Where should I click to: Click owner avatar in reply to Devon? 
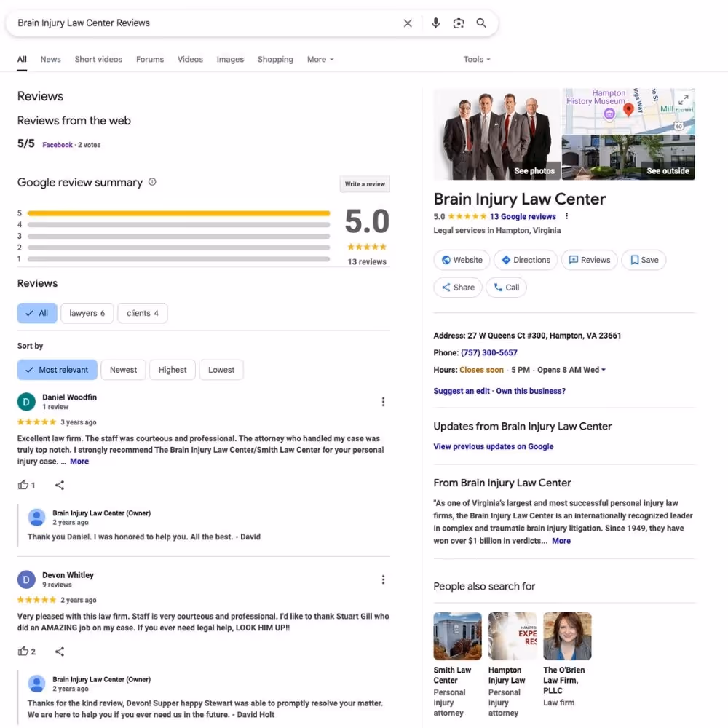tap(36, 684)
